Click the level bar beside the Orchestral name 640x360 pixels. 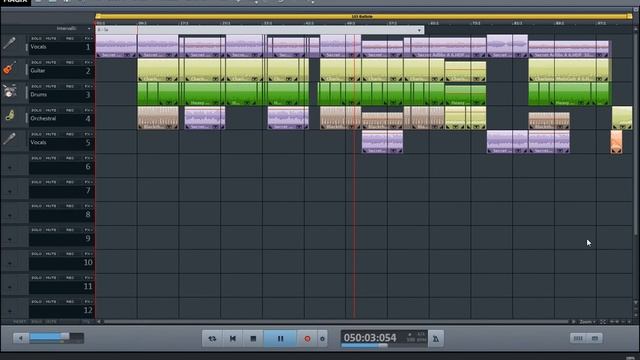coord(27,119)
